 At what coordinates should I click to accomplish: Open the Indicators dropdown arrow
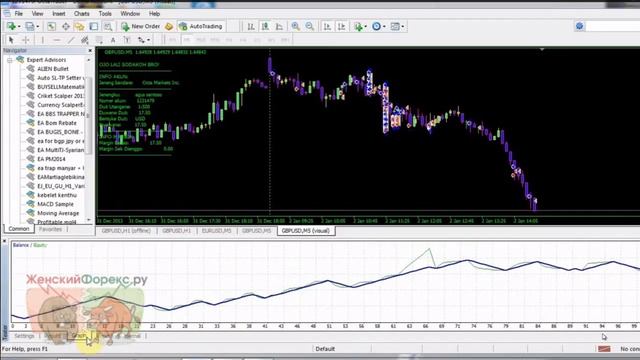click(365, 27)
